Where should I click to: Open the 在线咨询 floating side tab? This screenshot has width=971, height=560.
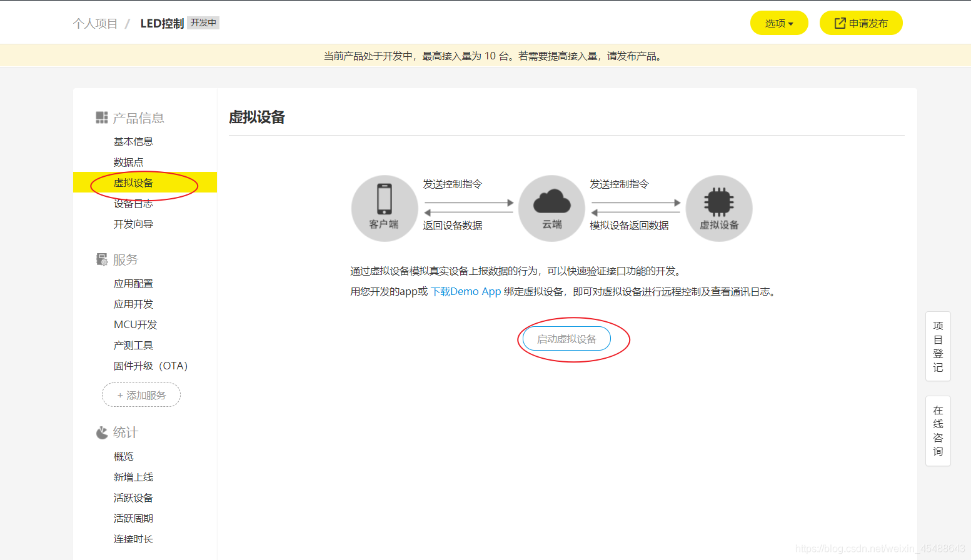point(938,431)
